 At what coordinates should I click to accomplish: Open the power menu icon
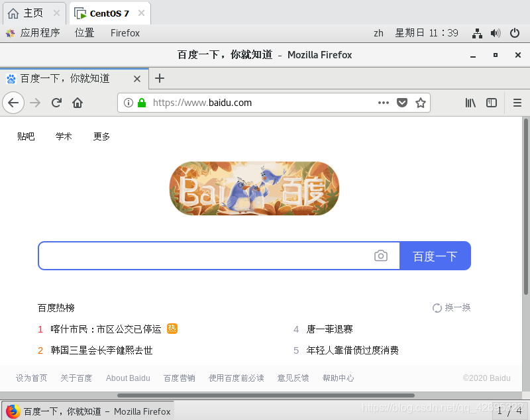point(515,33)
